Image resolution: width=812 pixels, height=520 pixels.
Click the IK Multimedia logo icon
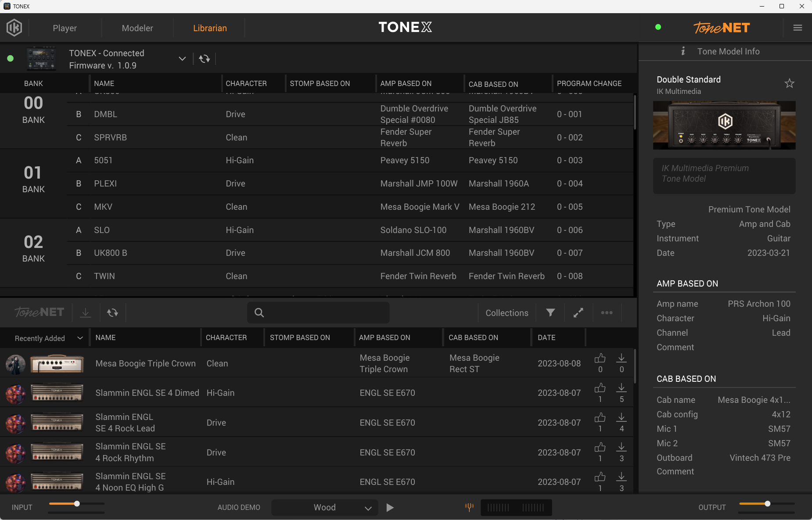coord(14,28)
